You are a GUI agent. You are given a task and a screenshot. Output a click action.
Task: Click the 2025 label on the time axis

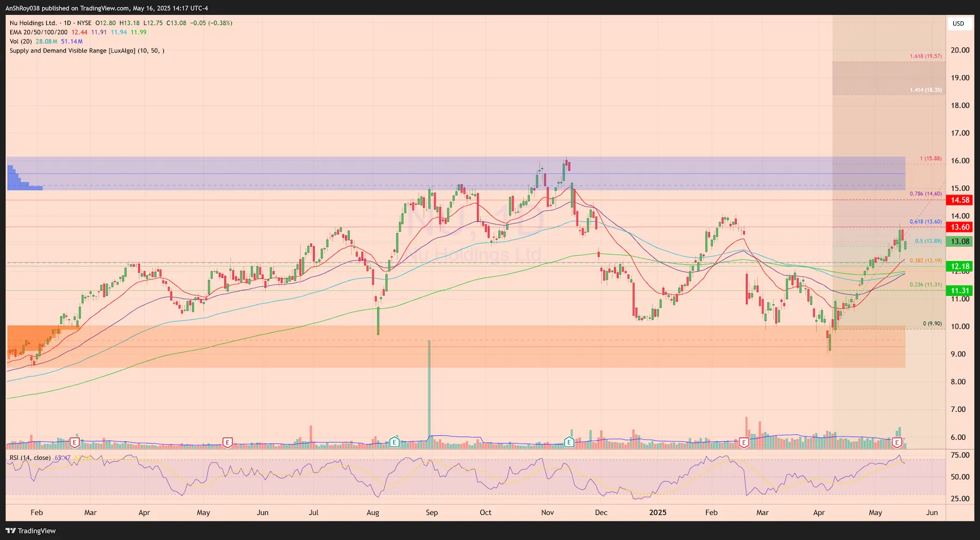click(658, 512)
